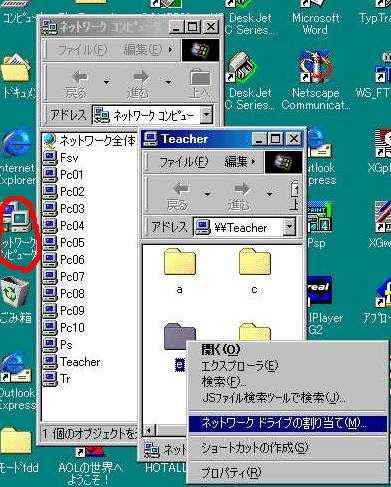Launch the Microsoft Word shortcut
The width and height of the screenshot is (391, 487).
coord(315,17)
